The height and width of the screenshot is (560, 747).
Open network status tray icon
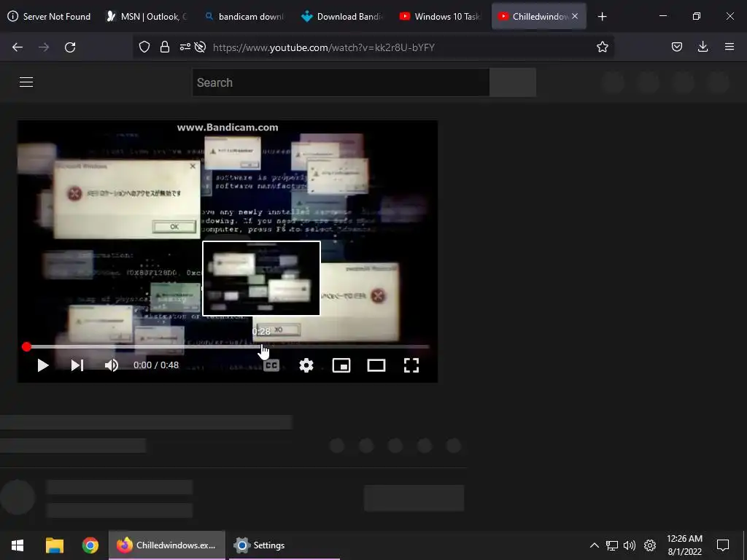612,545
